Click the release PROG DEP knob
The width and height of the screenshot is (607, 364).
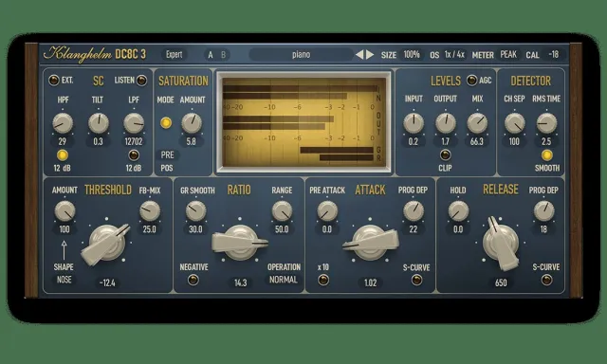543,210
